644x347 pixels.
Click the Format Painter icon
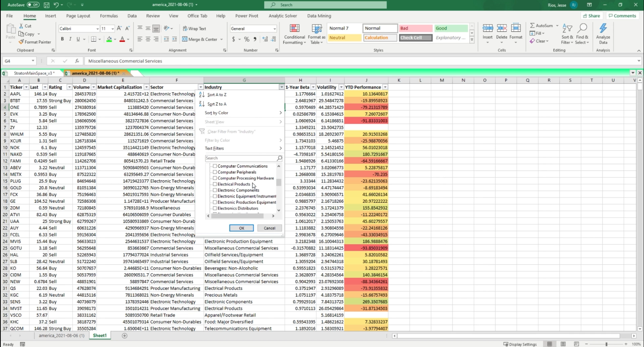click(21, 42)
